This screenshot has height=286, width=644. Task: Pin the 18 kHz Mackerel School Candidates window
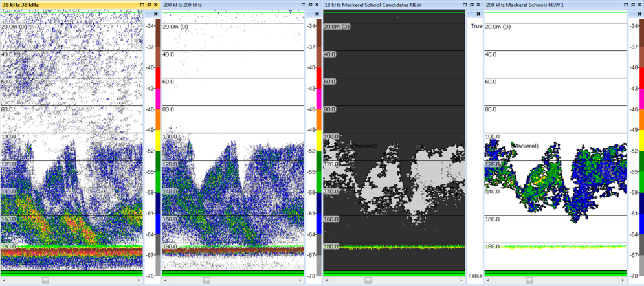tap(472, 5)
